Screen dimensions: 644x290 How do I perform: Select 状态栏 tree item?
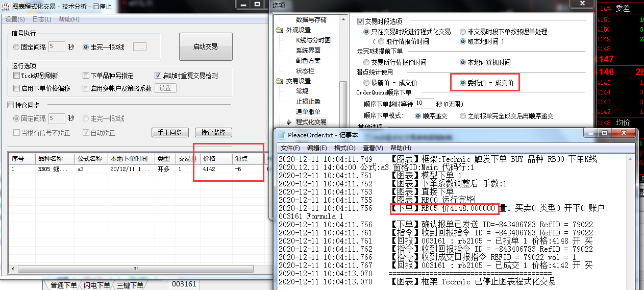pyautogui.click(x=305, y=71)
